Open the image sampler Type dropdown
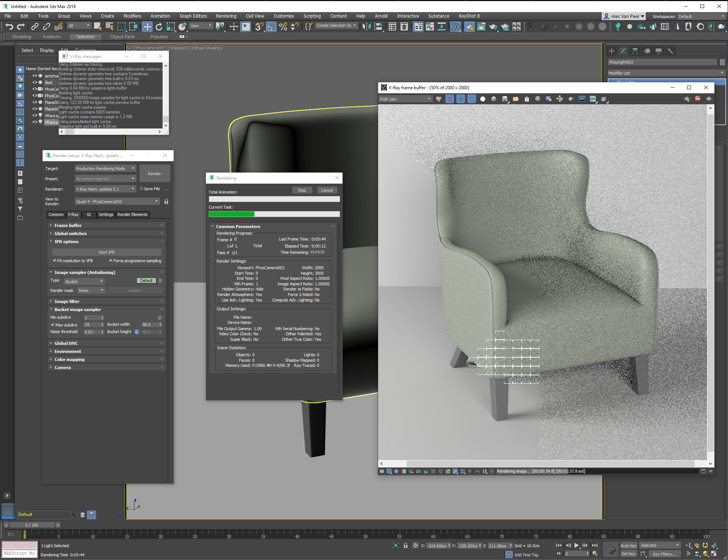The width and height of the screenshot is (728, 560). (x=84, y=282)
